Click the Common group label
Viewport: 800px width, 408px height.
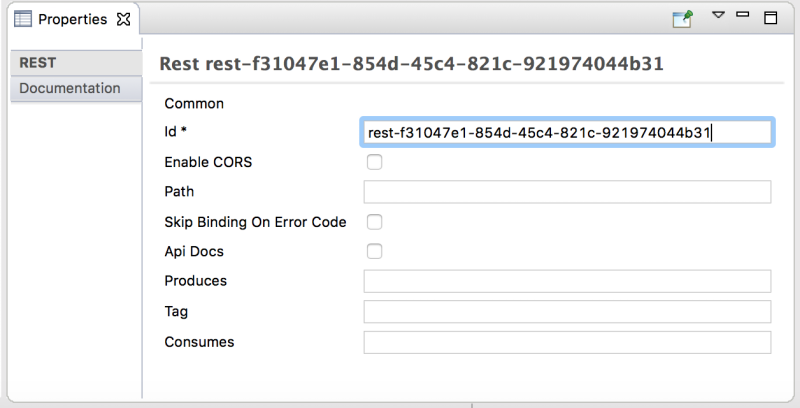[194, 103]
